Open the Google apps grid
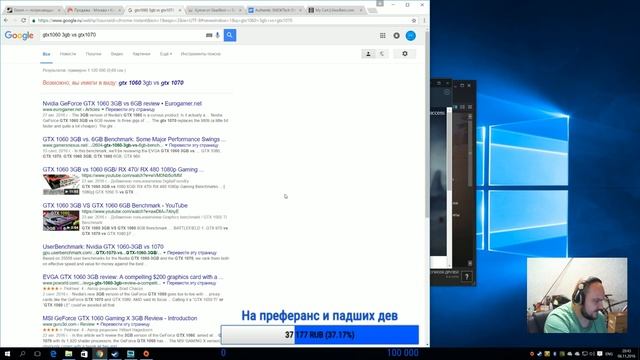Image resolution: width=640 pixels, height=360 pixels. [382, 36]
